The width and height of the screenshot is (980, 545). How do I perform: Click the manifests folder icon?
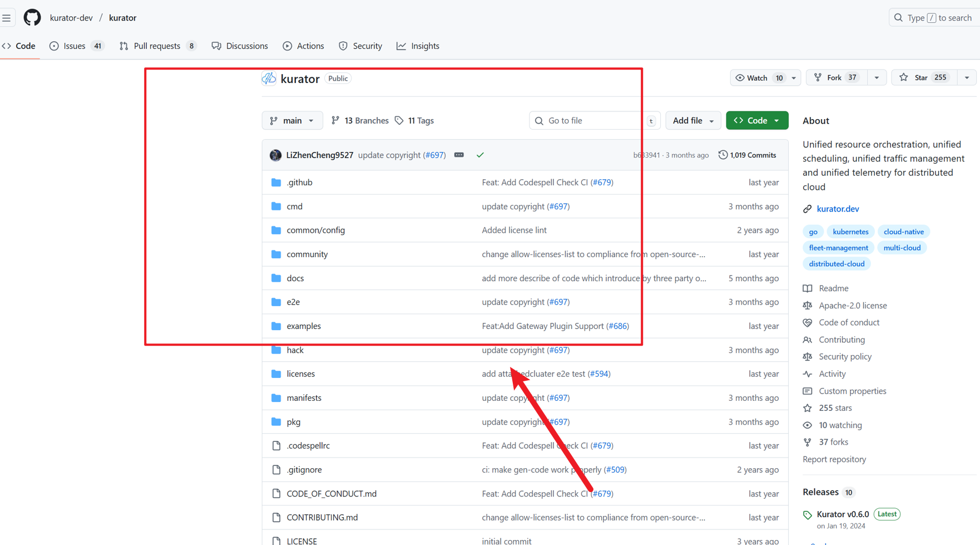(276, 398)
